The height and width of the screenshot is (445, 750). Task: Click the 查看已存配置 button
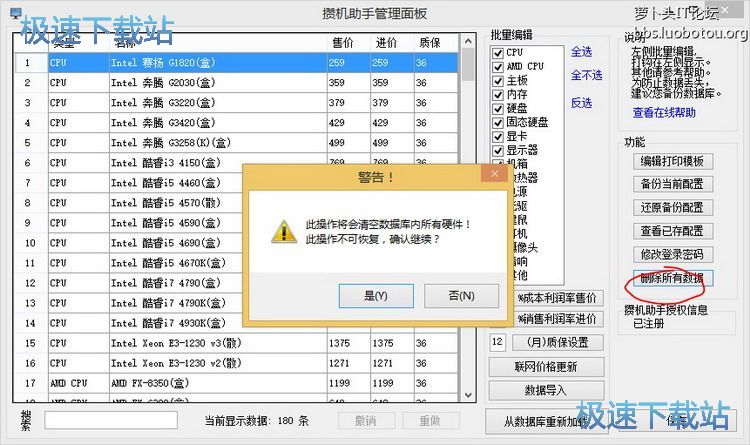(673, 231)
